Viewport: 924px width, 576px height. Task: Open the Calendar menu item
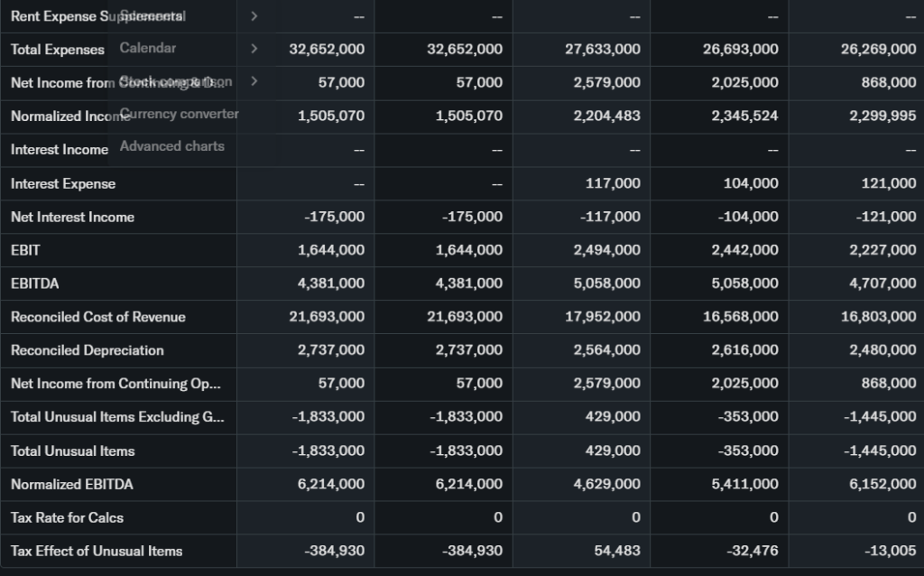tap(148, 48)
